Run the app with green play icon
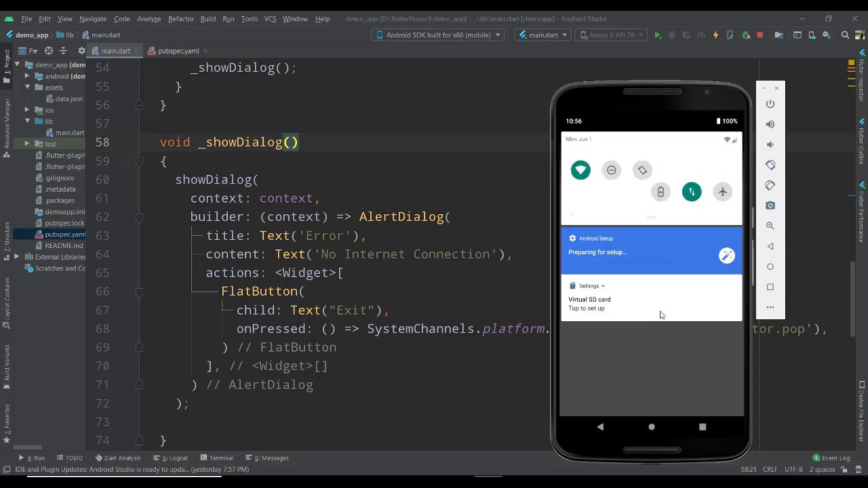 657,35
